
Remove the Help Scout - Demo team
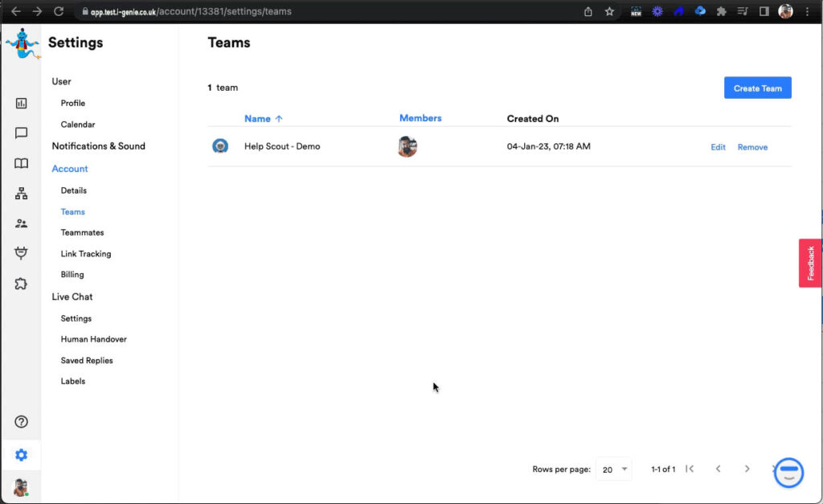coord(752,147)
